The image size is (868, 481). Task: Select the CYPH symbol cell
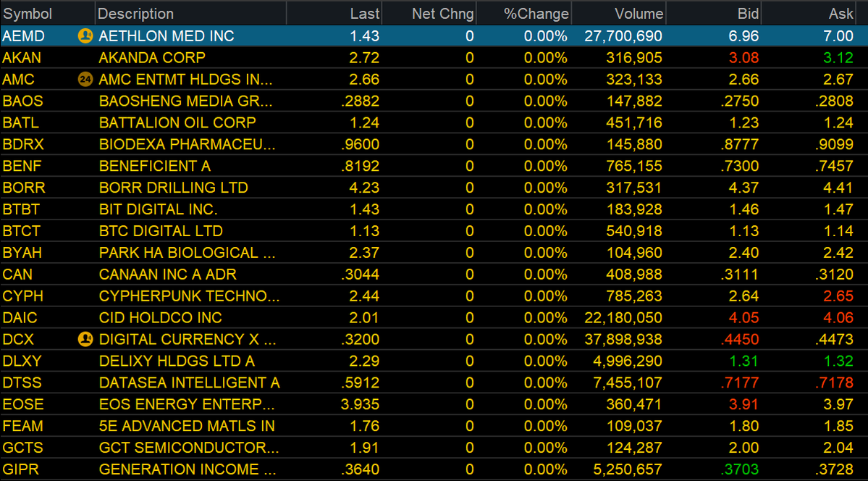(22, 296)
